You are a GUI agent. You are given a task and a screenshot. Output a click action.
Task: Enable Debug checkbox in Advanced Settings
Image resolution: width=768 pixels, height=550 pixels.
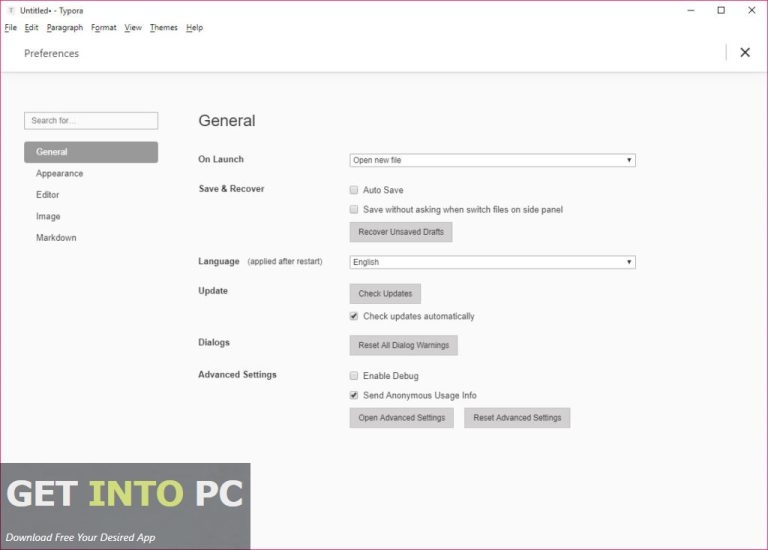pyautogui.click(x=354, y=376)
